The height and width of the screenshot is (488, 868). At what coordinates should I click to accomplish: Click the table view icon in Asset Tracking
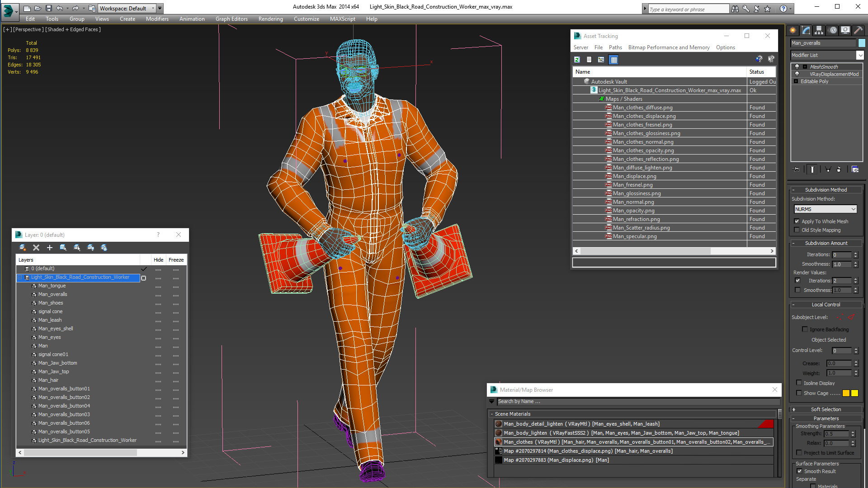point(613,60)
